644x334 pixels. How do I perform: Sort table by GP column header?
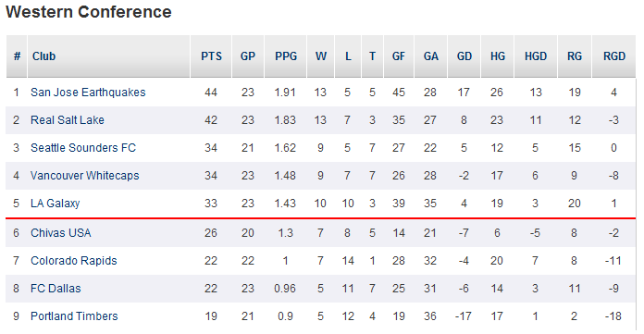pyautogui.click(x=248, y=56)
